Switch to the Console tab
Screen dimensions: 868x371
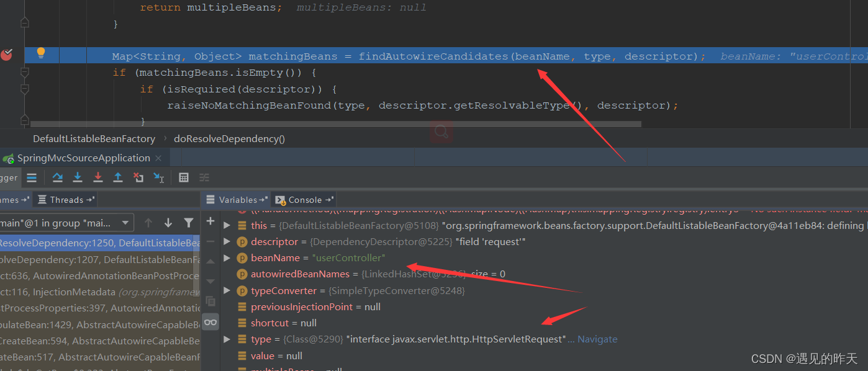click(304, 200)
